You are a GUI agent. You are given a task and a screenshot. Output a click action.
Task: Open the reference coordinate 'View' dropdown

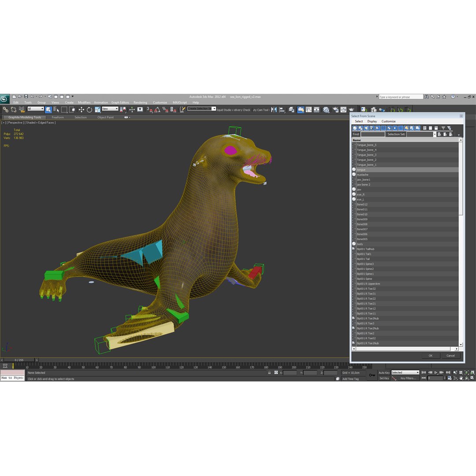pyautogui.click(x=110, y=109)
